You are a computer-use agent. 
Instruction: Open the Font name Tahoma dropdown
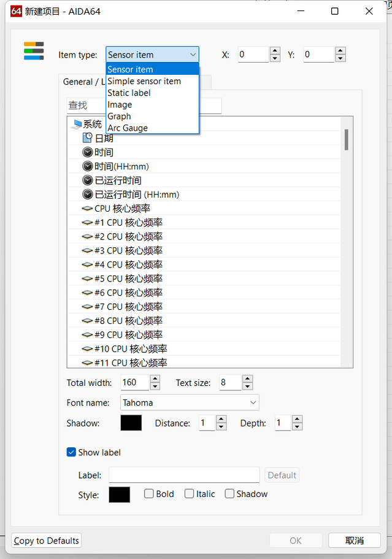click(x=190, y=403)
